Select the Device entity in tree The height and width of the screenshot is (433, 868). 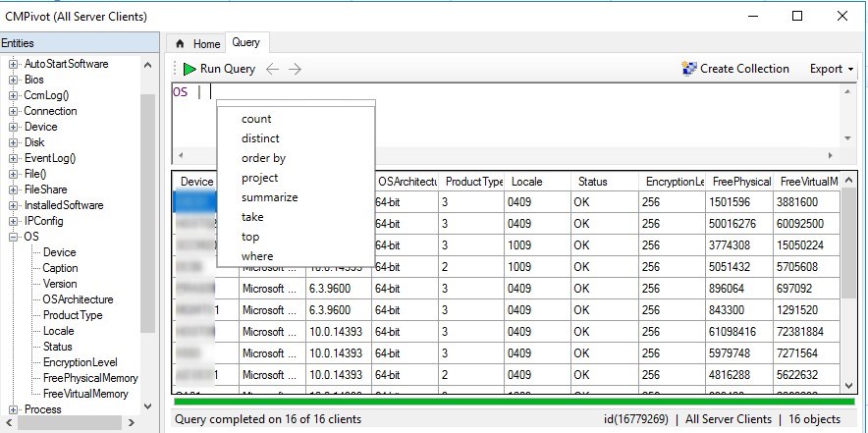40,127
